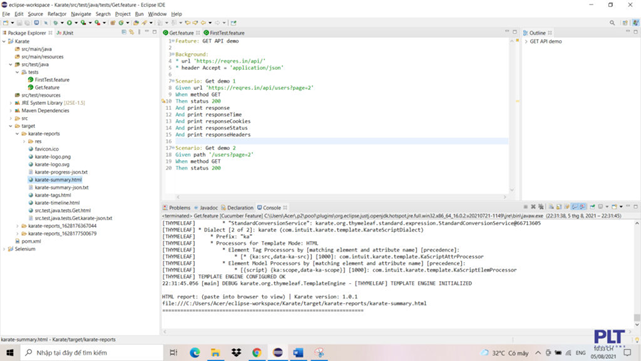This screenshot has width=641, height=361.
Task: Collapse the tests package node
Action: (17, 72)
